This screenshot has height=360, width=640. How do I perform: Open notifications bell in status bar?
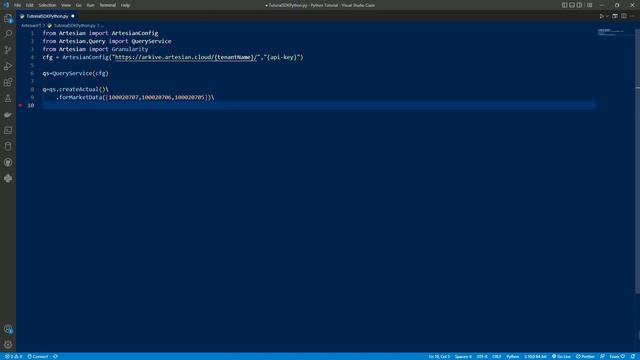(x=633, y=356)
